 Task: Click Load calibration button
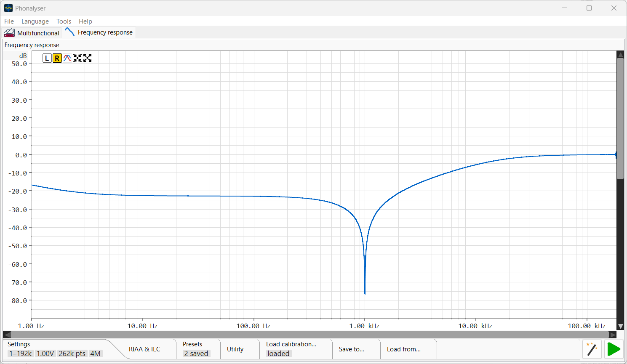click(291, 344)
